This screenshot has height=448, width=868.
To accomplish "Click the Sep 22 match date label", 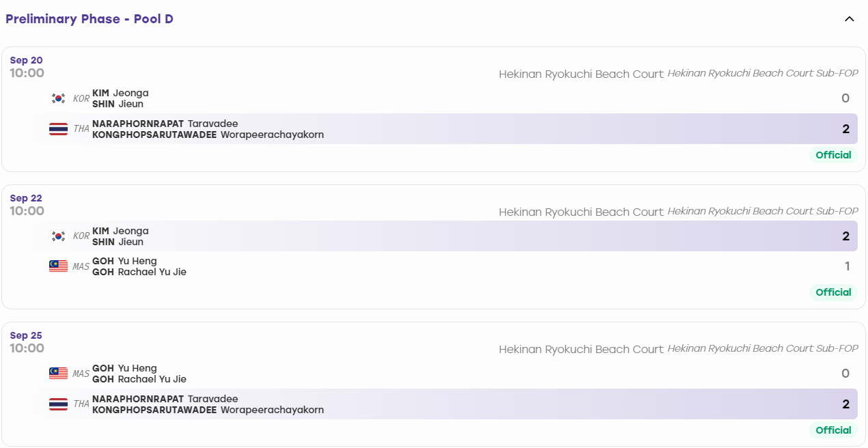I will 26,198.
